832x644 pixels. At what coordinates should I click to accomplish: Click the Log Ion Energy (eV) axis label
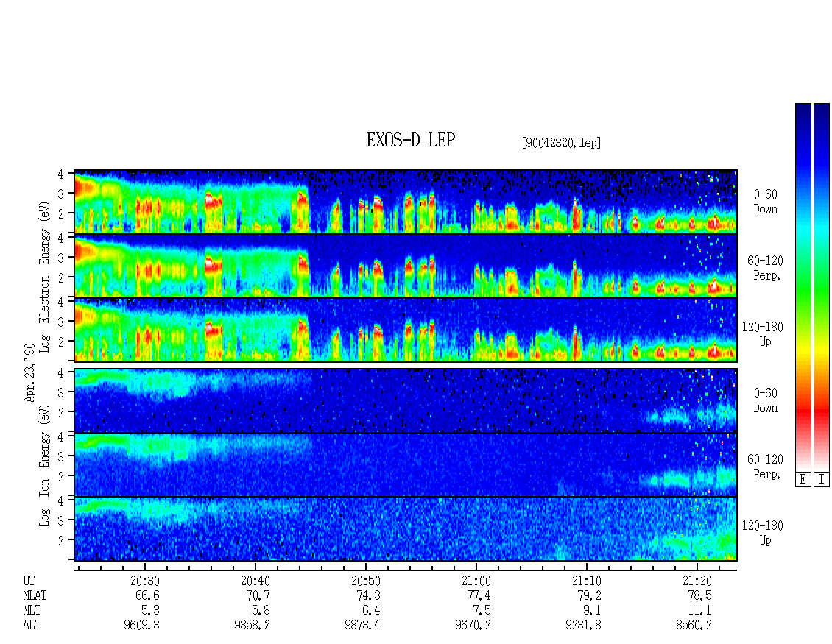tap(44, 466)
